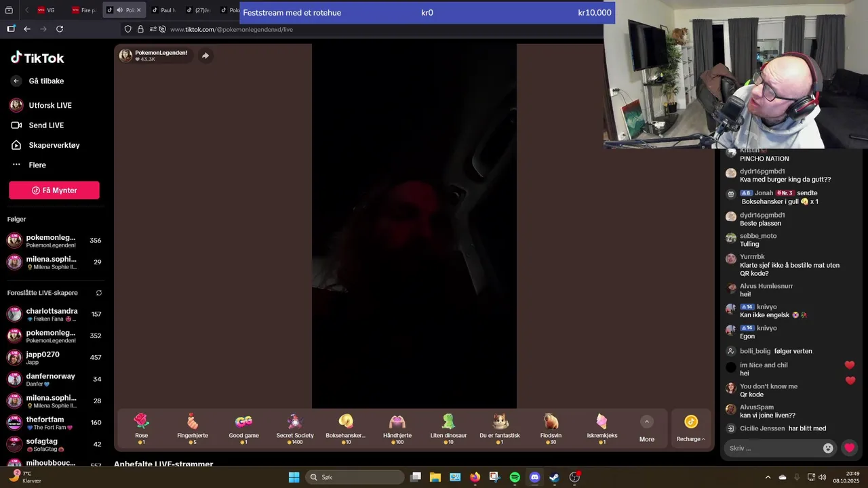868x488 pixels.
Task: Show hidden system tray icons
Action: (x=768, y=477)
